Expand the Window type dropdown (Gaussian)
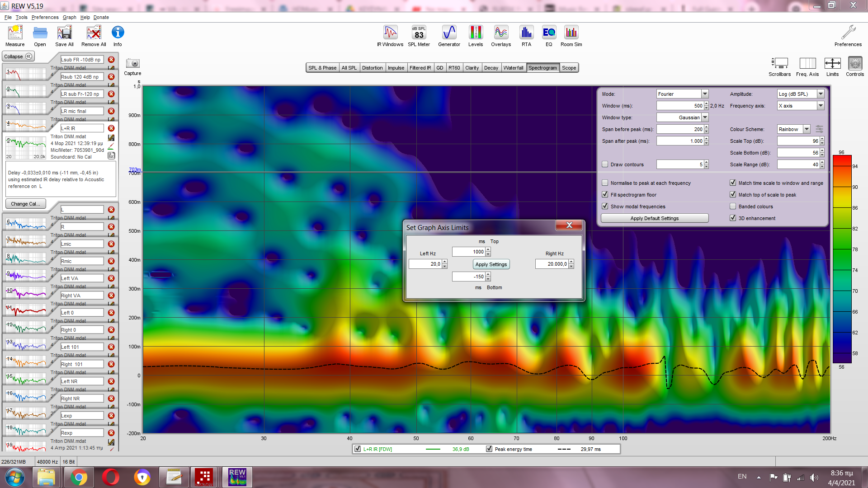This screenshot has width=868, height=488. coord(705,117)
